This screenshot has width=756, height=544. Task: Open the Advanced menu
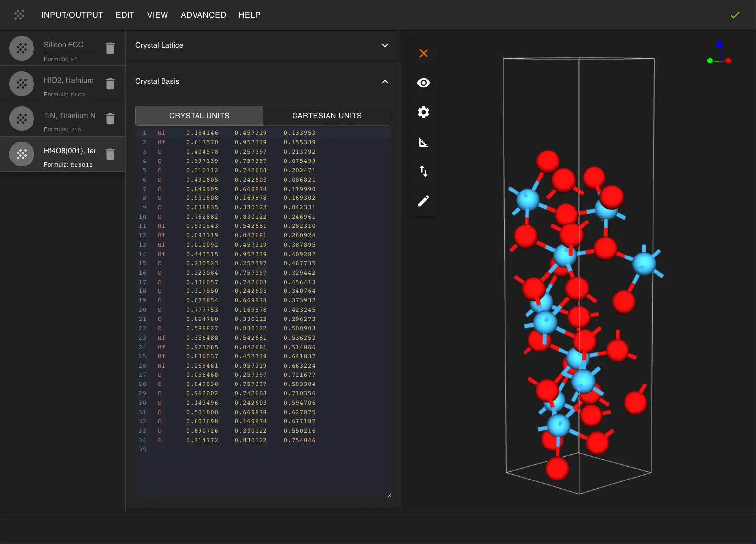tap(203, 15)
